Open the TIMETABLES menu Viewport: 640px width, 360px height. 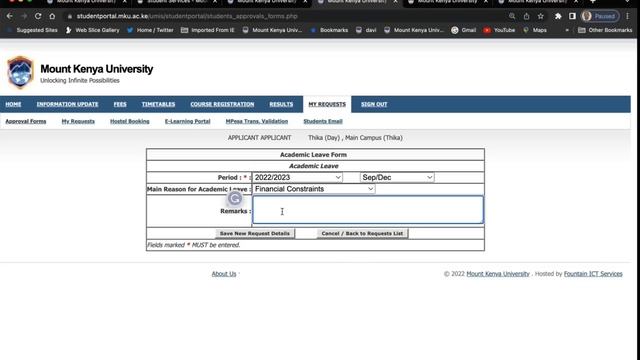[158, 104]
